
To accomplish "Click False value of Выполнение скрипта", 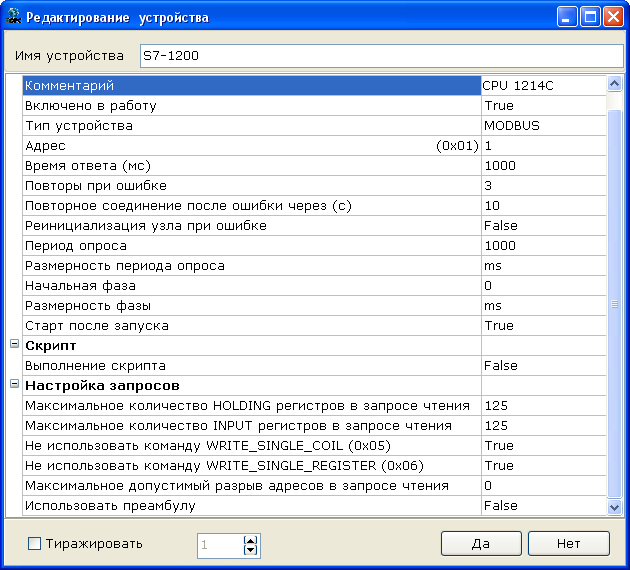I will (543, 366).
